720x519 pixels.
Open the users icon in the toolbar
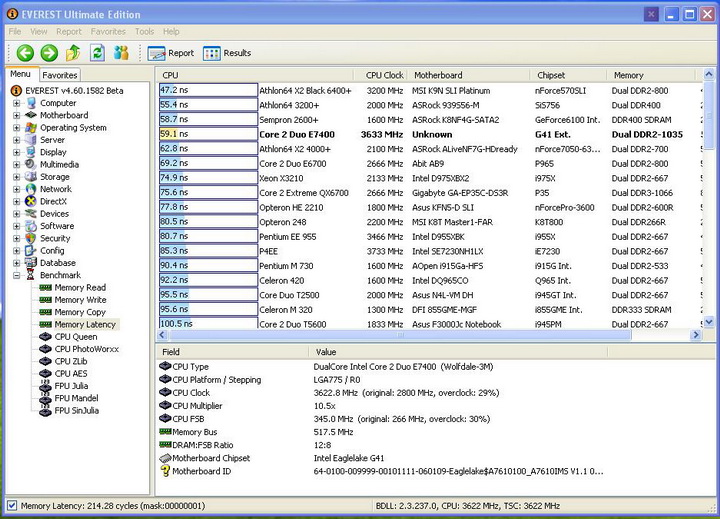coord(121,53)
